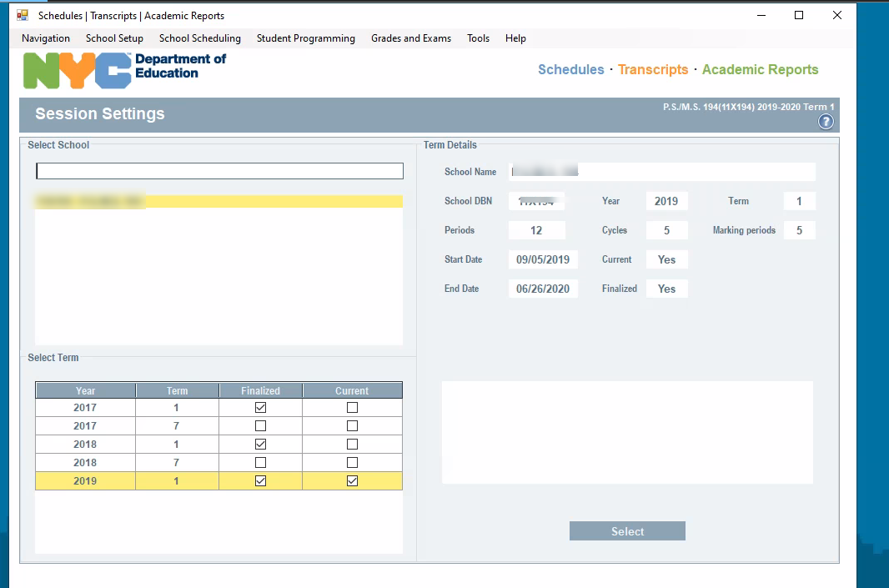The height and width of the screenshot is (588, 889).
Task: Click the Start Date 09/05/2019 field
Action: coord(543,259)
